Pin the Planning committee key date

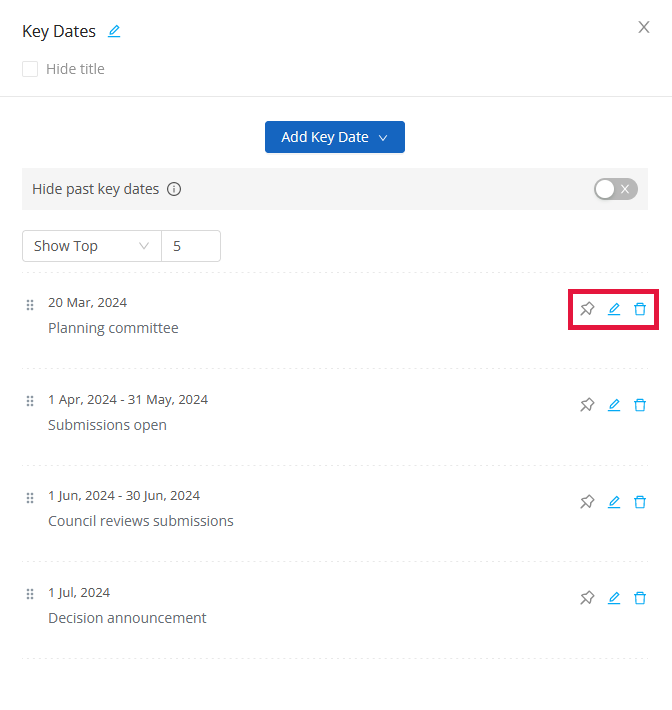click(587, 309)
